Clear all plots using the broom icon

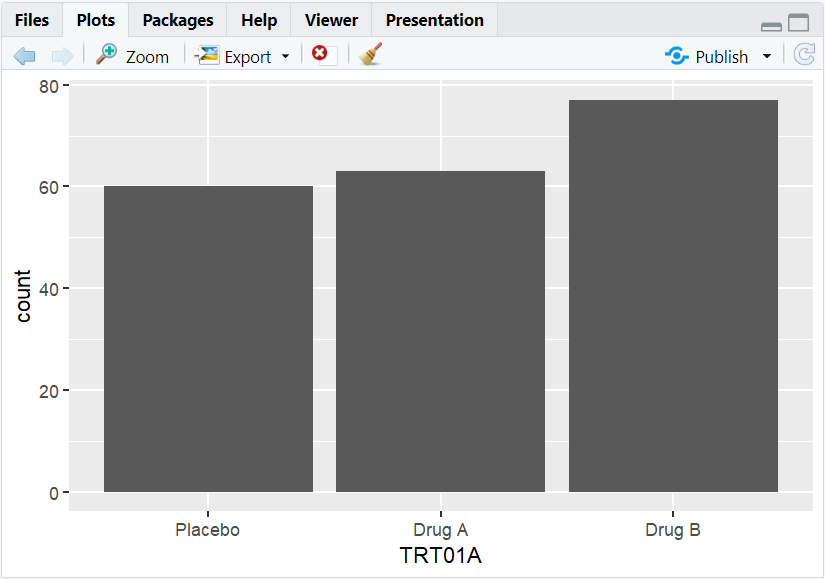tap(369, 56)
